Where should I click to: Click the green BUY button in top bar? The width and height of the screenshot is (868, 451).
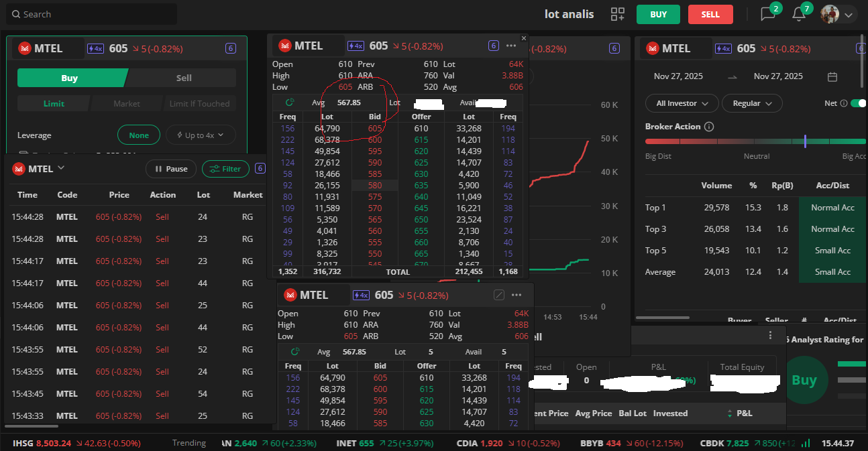coord(658,14)
